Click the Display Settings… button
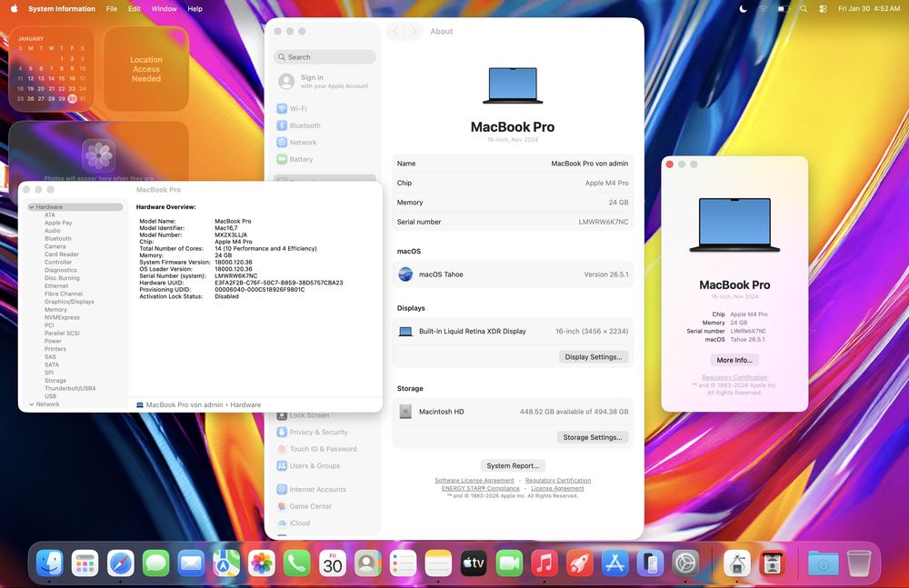This screenshot has height=588, width=909. pos(593,356)
